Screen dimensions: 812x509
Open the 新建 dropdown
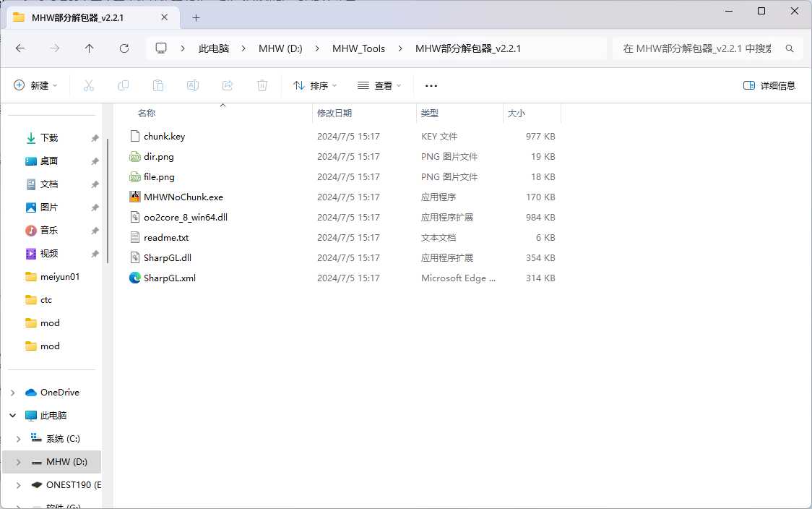click(35, 85)
